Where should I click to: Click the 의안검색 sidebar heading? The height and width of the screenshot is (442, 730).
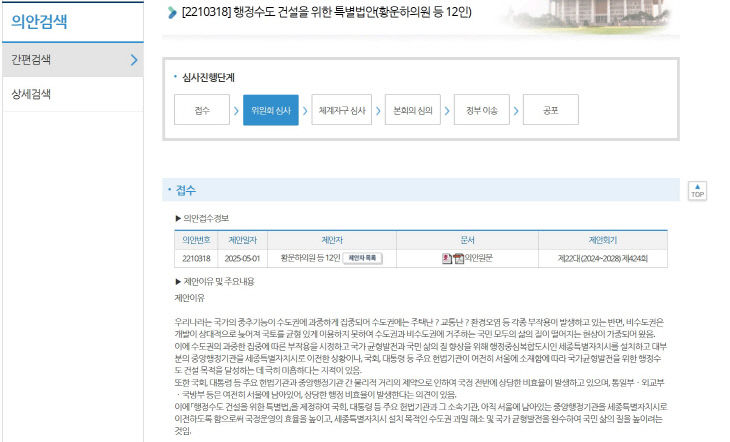click(39, 21)
